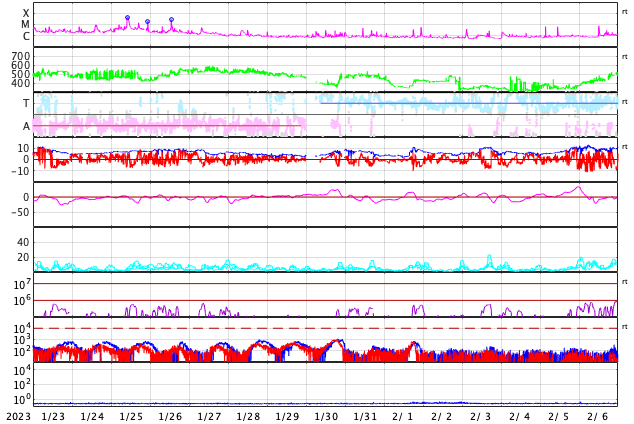This screenshot has width=634, height=424.
Task: Click the 1/26 date label
Action: pyautogui.click(x=170, y=416)
